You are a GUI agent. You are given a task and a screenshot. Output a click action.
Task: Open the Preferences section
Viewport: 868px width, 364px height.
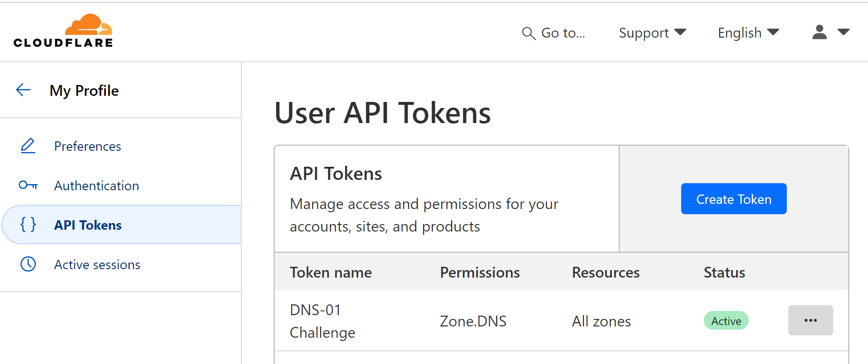tap(87, 146)
